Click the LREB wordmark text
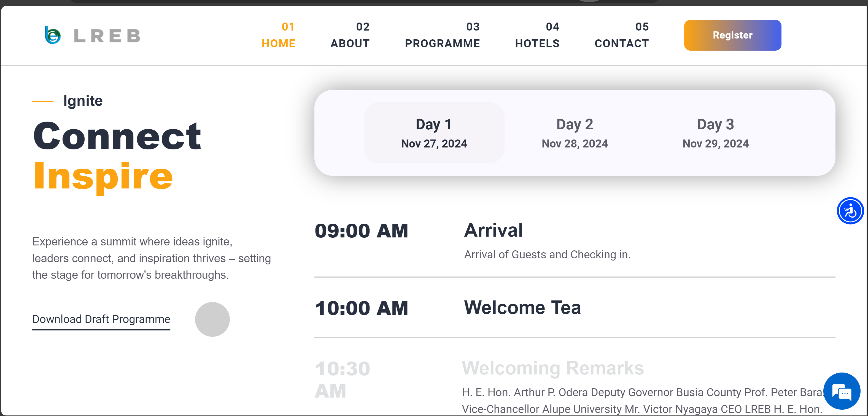Viewport: 868px width, 416px height. pyautogui.click(x=107, y=36)
